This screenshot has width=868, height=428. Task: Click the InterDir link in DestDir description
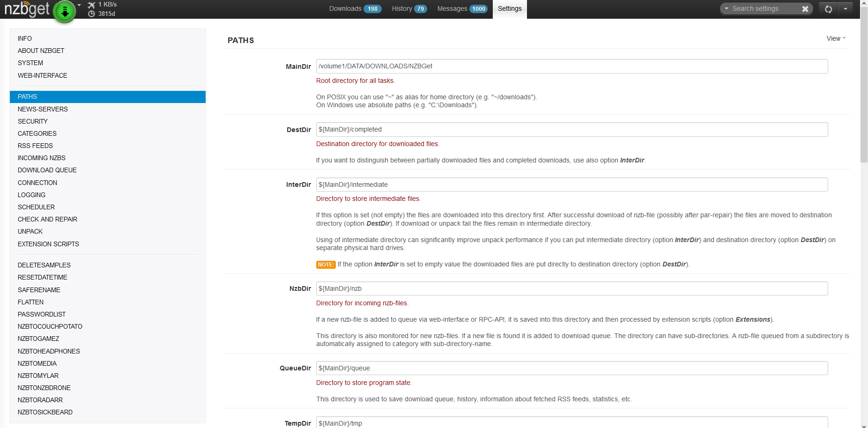(x=632, y=160)
